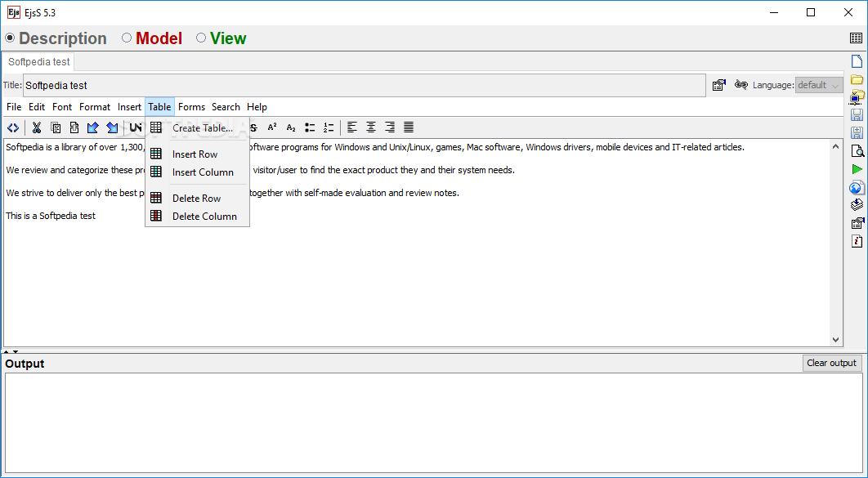Open the digital library network icon
This screenshot has height=478, width=868.
(x=857, y=96)
